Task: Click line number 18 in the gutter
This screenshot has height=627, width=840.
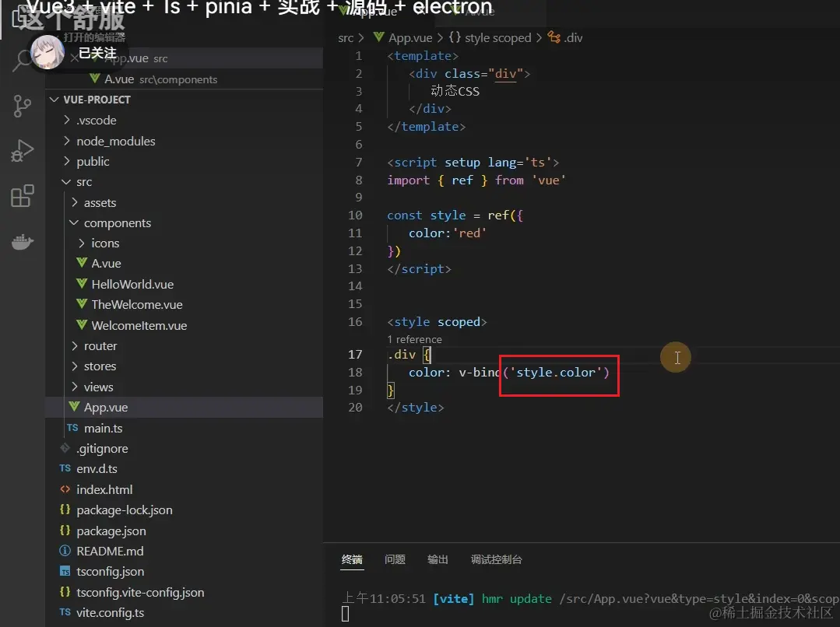Action: 355,372
